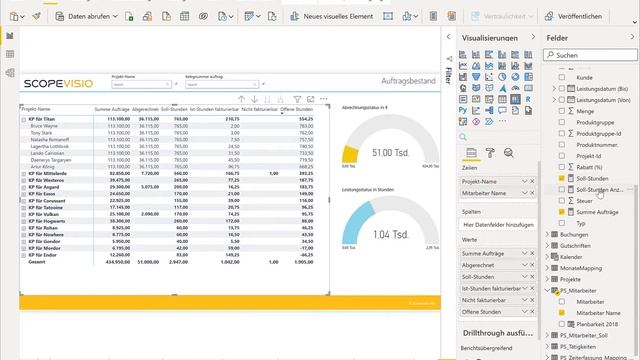Check the Menge field checkbox
Image resolution: width=640 pixels, height=360 pixels.
pos(562,111)
